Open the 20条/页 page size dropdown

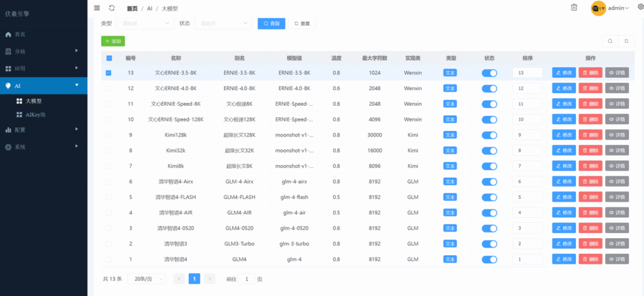(147, 278)
